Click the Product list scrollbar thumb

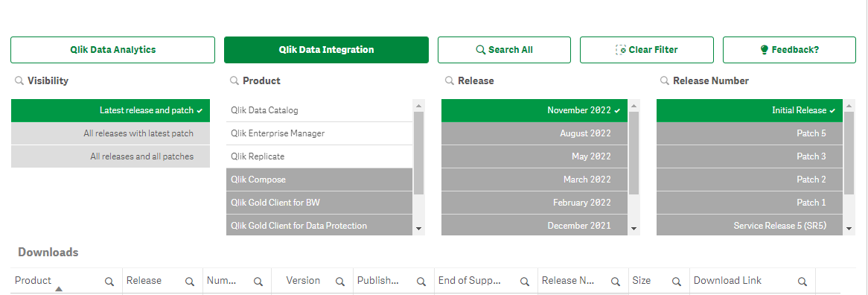point(419,153)
